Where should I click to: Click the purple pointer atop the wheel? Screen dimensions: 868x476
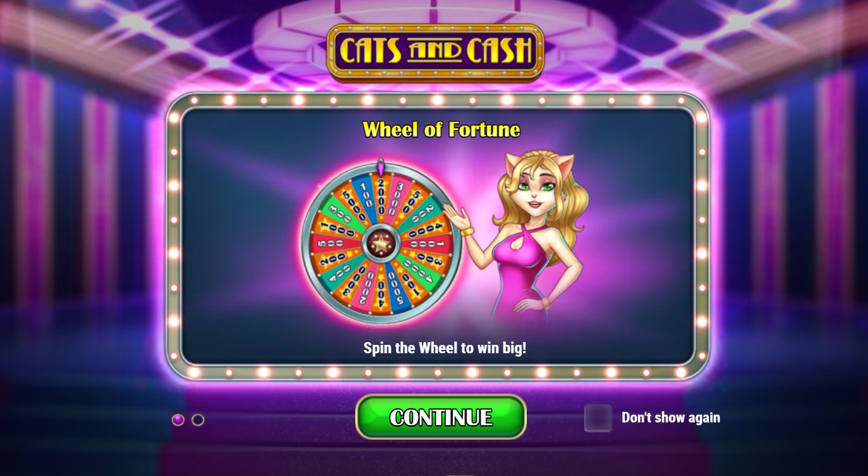click(381, 168)
